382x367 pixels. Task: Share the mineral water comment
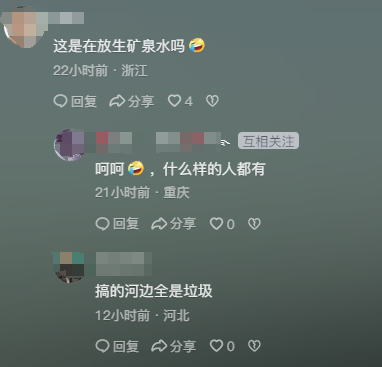pos(132,101)
